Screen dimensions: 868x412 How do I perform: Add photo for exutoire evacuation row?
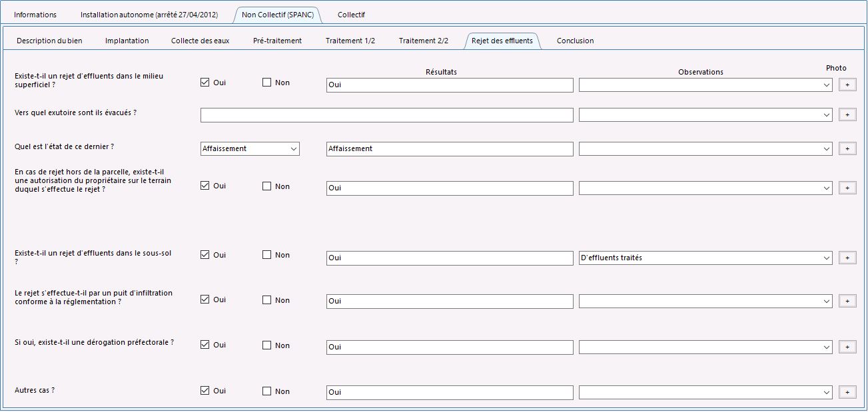pos(847,114)
